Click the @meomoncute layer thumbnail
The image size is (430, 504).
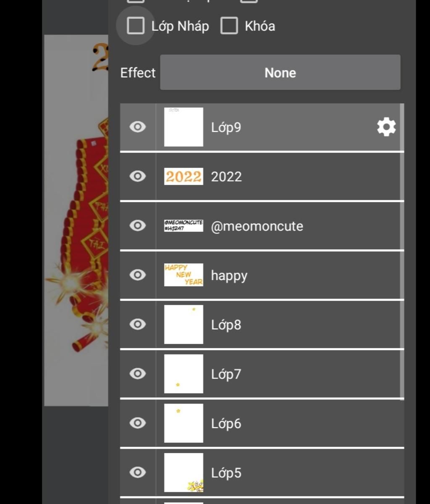click(x=184, y=226)
